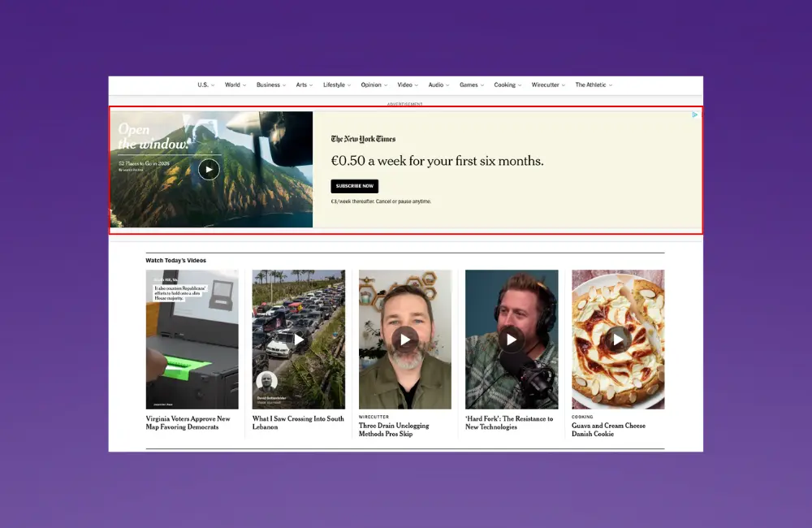Open the World dropdown menu

(235, 84)
